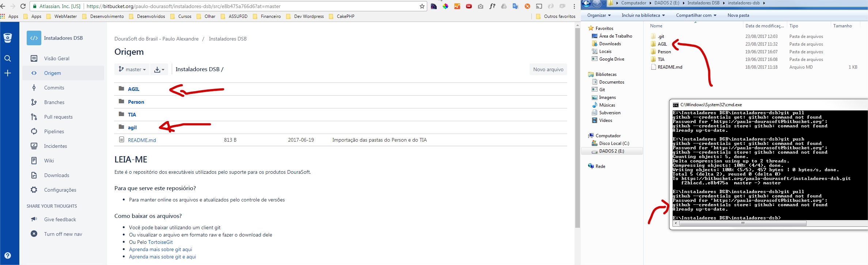Open the master branch dropdown
The image size is (868, 265).
click(132, 69)
